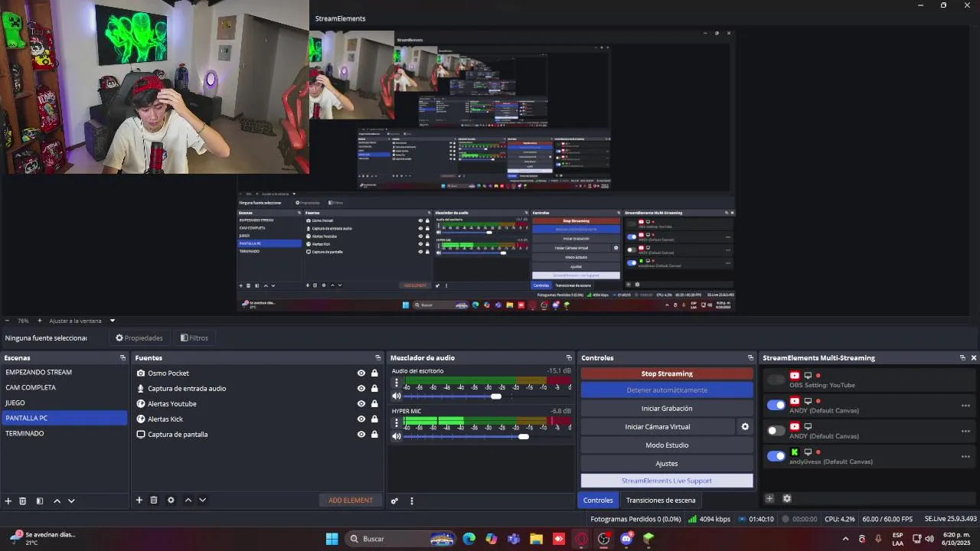Screen dimensions: 980x551
Task: Open options for HYPER MIC channel
Action: coord(396,422)
